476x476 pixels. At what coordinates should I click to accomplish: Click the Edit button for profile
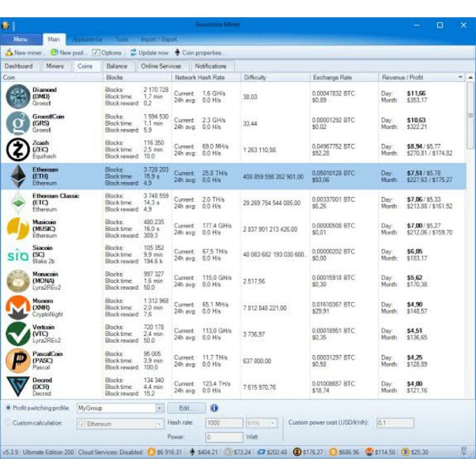[186, 408]
